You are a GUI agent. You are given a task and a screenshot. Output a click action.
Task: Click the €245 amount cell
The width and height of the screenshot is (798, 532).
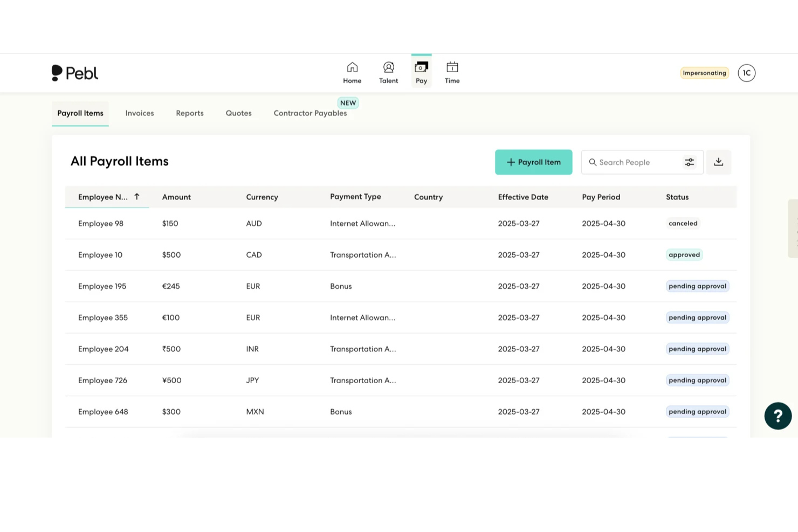[x=171, y=286]
